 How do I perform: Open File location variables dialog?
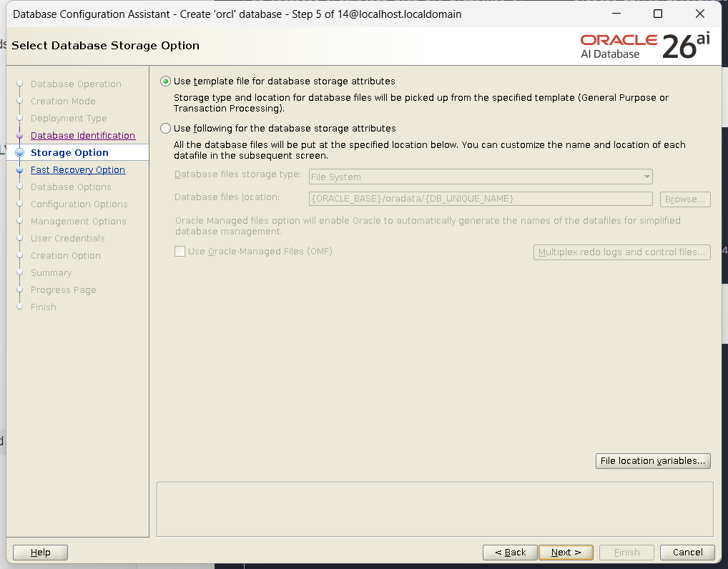click(x=653, y=461)
